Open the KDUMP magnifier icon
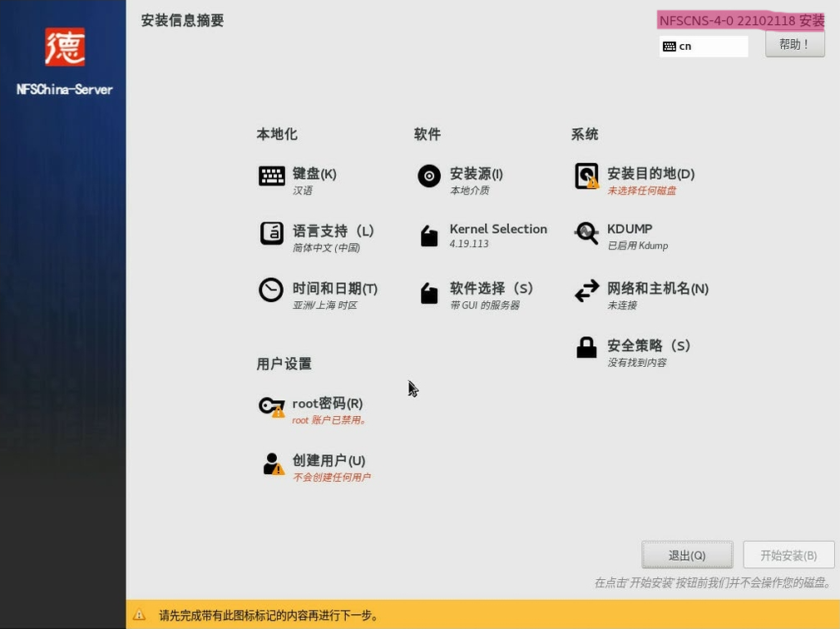 [586, 234]
